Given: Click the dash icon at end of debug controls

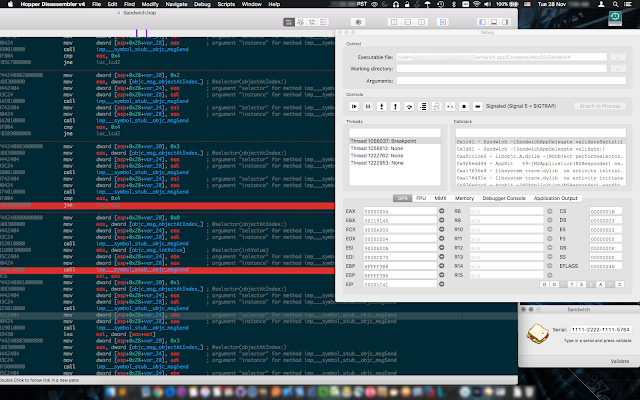Looking at the screenshot, I should tap(477, 107).
